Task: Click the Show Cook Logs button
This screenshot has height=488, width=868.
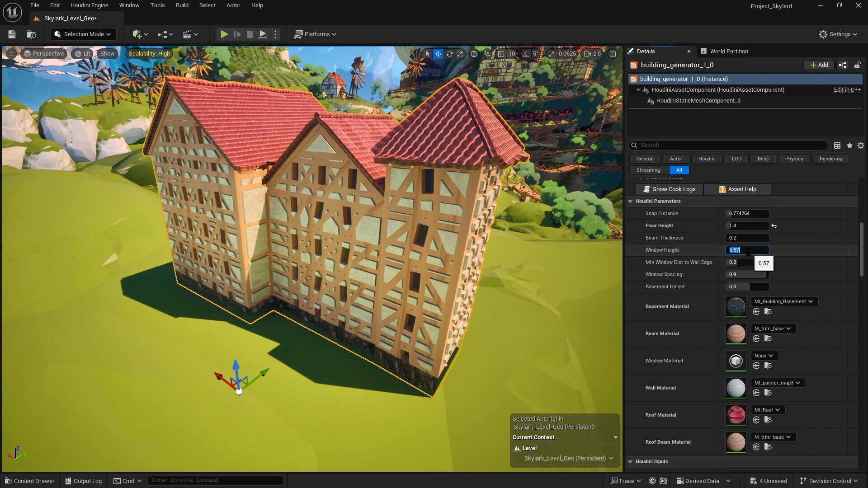Action: tap(669, 189)
